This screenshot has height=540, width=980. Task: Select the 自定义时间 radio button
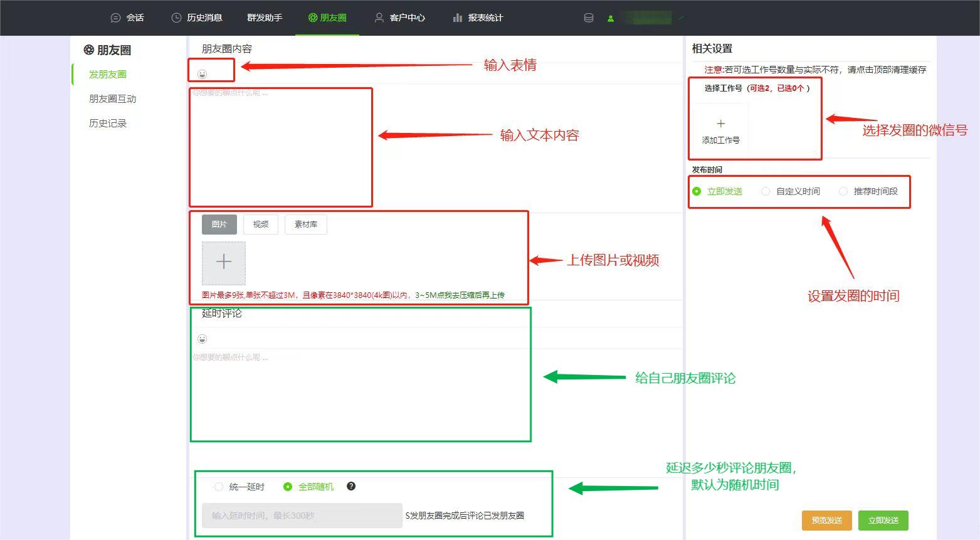766,191
